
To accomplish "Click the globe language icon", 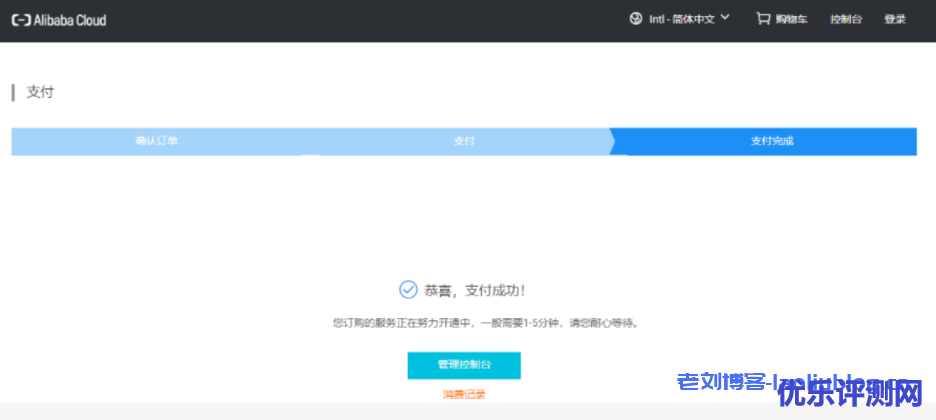I will [636, 18].
